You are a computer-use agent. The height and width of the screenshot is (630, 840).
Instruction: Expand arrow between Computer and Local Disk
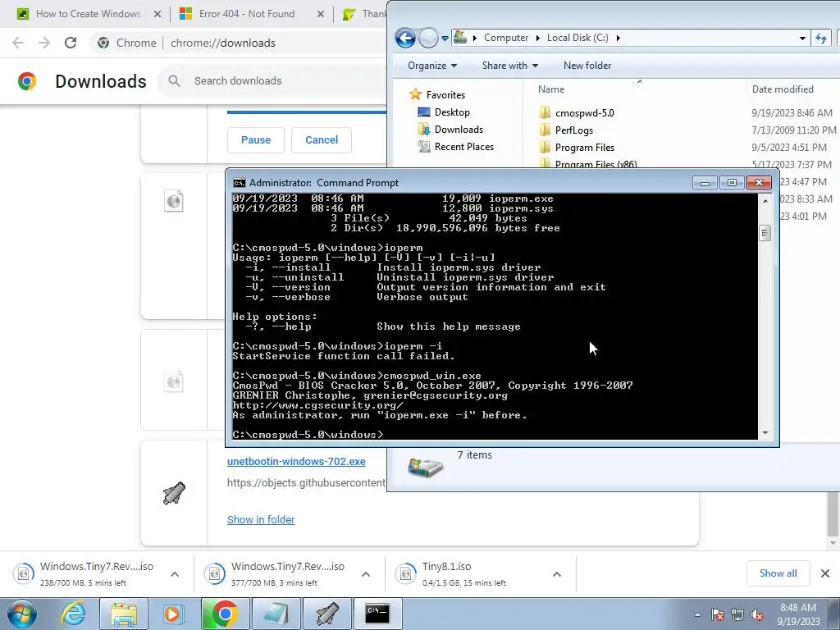pos(538,38)
